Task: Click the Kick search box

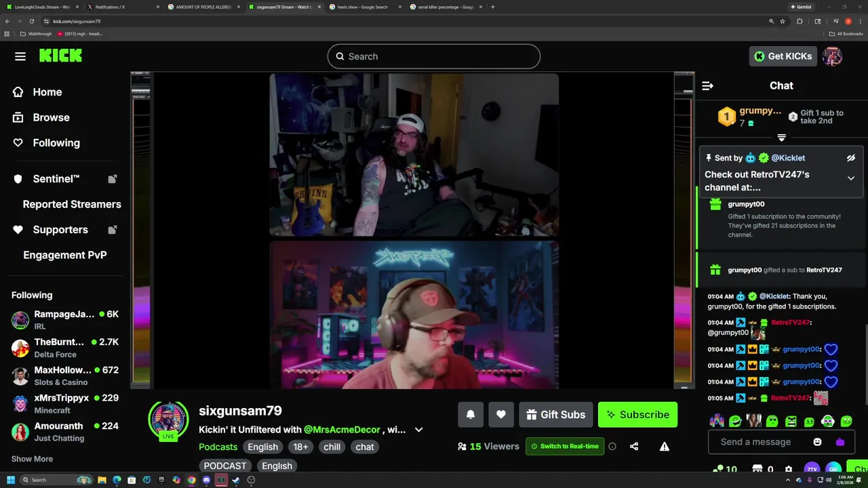Action: point(434,56)
